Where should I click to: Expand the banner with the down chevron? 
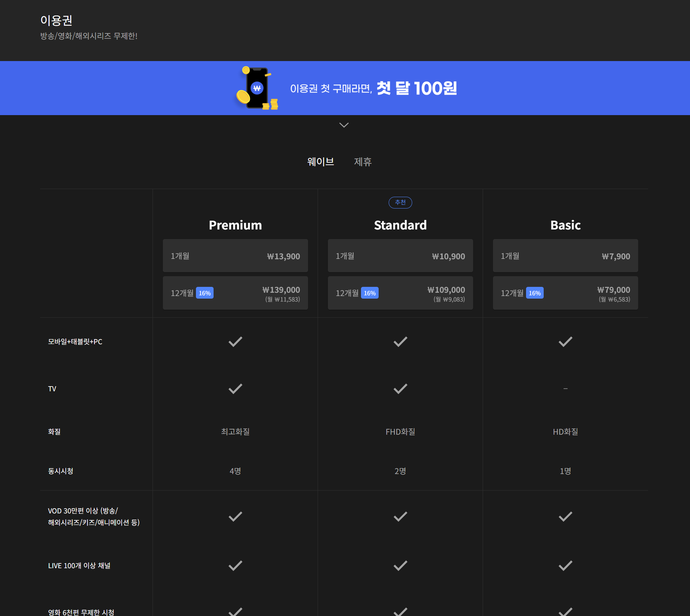tap(344, 125)
